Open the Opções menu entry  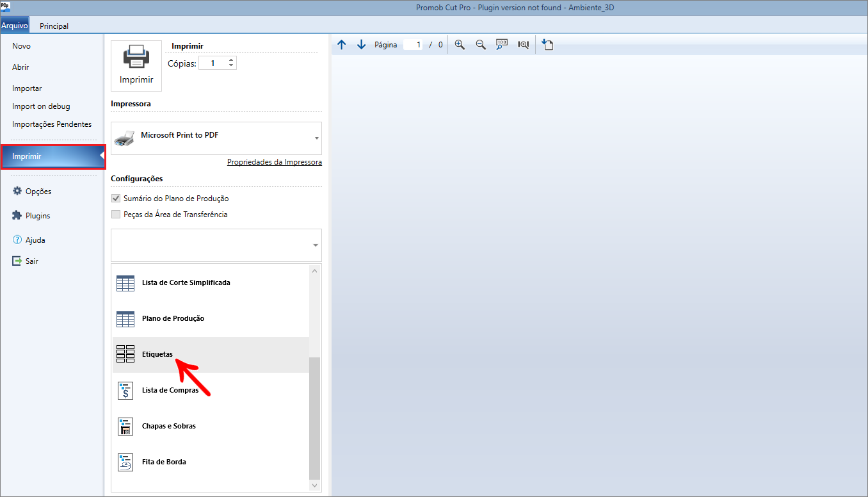(x=38, y=191)
